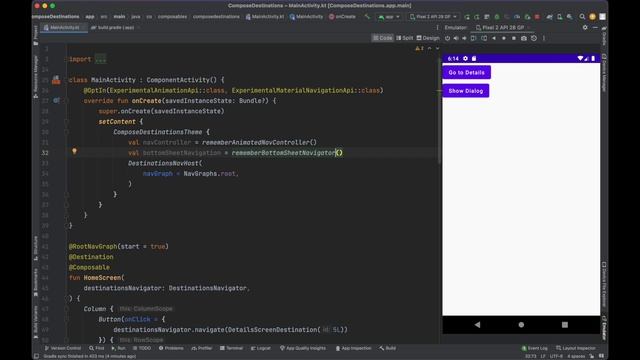Screen dimensions: 640x360
Task: Open Structure tool window on left strip
Action: coord(36,247)
